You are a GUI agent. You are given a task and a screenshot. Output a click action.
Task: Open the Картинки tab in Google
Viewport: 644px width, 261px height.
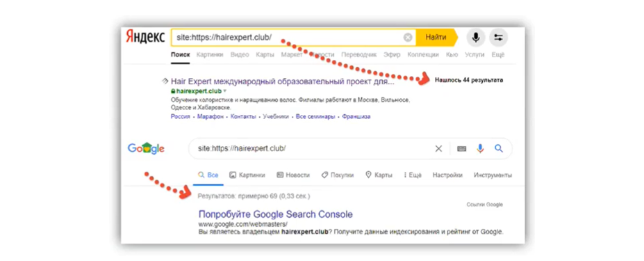click(247, 175)
